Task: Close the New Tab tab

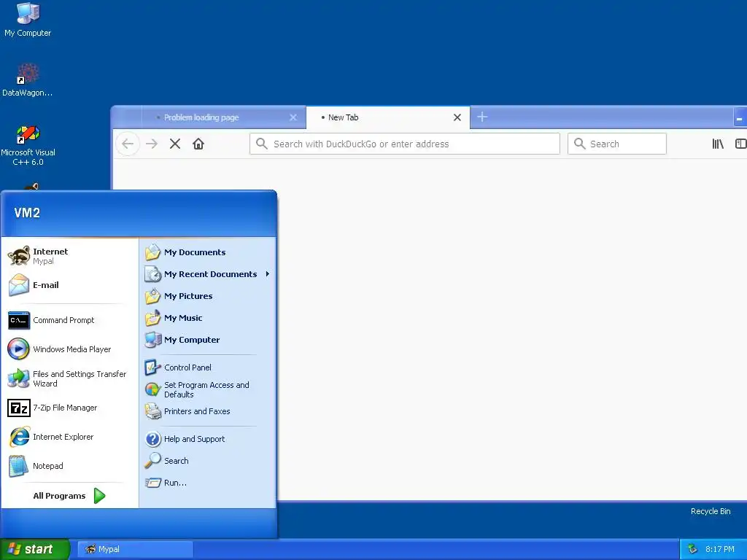Action: click(x=457, y=117)
